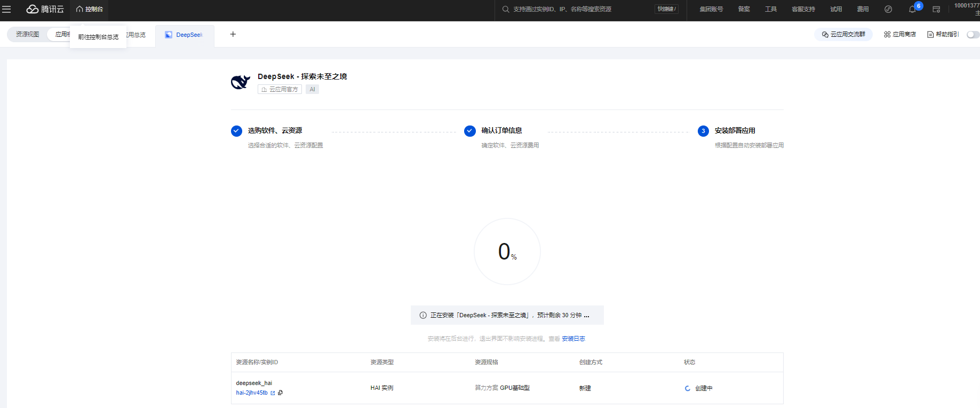Click the 资源规格 column header

point(487,362)
